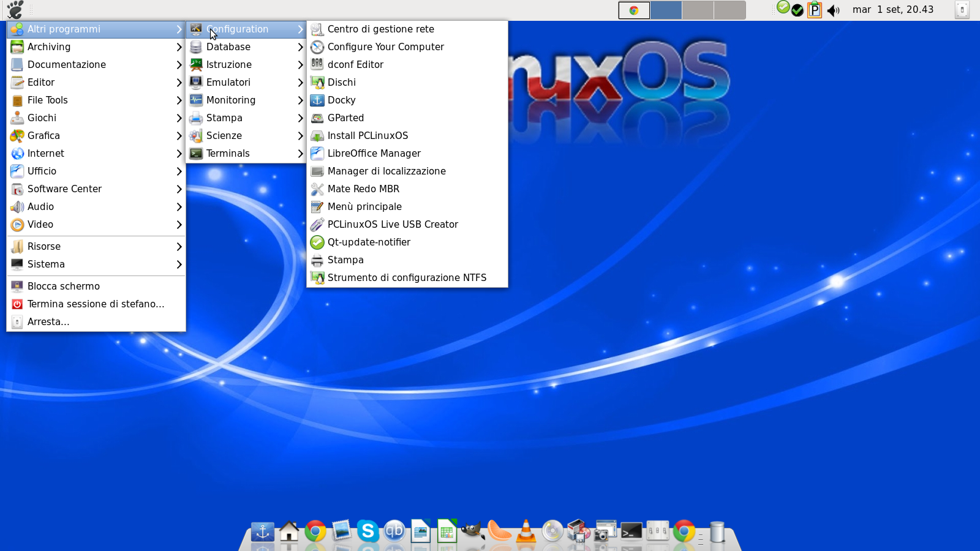The height and width of the screenshot is (551, 980).
Task: Open the Audio category
Action: click(x=96, y=207)
